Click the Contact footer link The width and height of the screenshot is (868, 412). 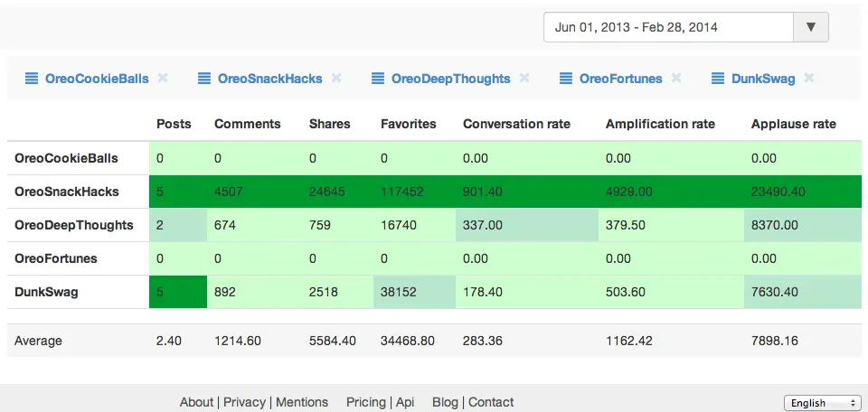pyautogui.click(x=491, y=402)
